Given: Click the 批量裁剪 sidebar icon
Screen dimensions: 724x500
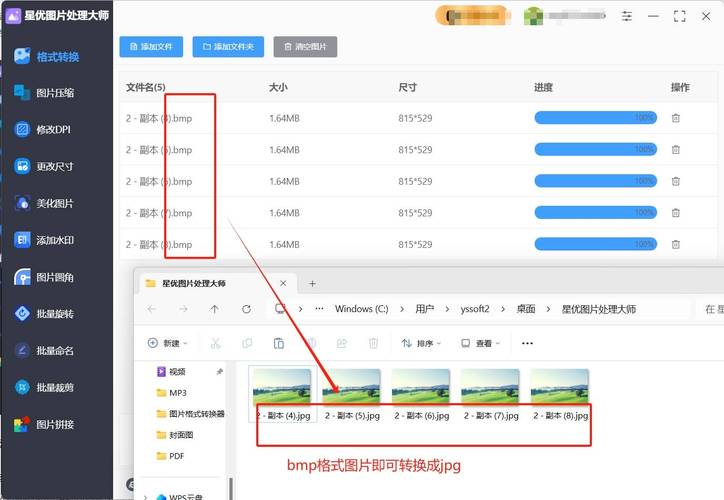Looking at the screenshot, I should [22, 387].
